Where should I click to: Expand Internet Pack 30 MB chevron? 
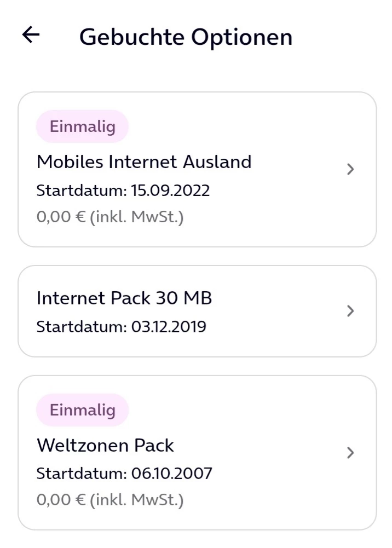[x=351, y=311]
